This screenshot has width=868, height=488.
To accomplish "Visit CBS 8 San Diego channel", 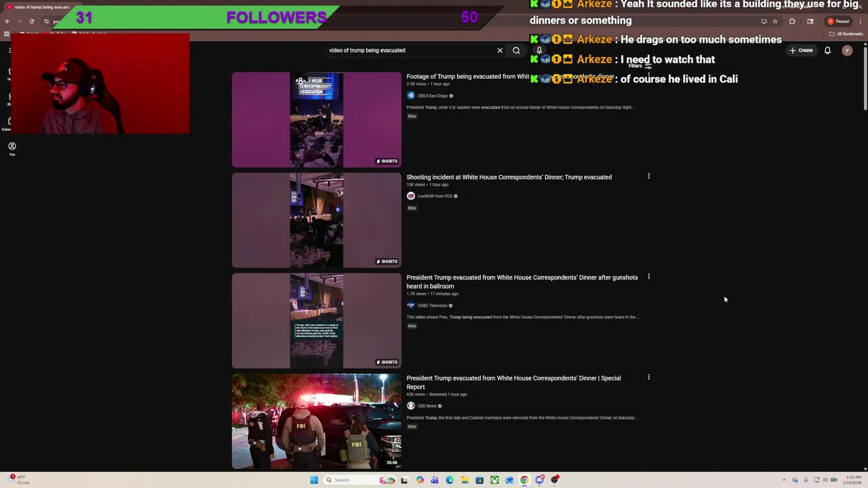I will (x=432, y=96).
